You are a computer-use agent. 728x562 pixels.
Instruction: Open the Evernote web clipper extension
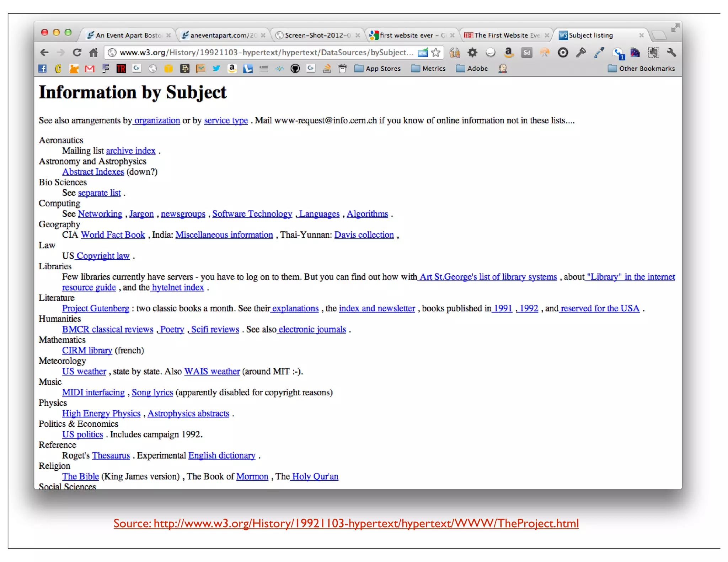click(x=653, y=53)
